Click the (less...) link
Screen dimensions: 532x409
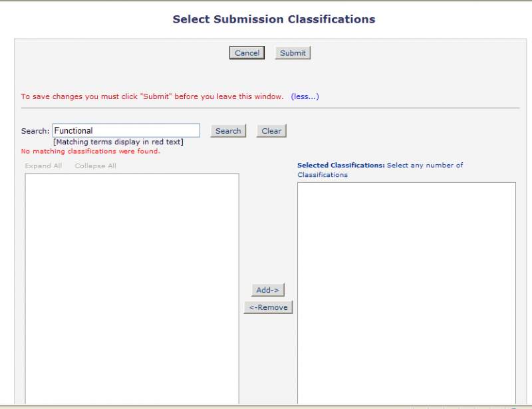305,96
